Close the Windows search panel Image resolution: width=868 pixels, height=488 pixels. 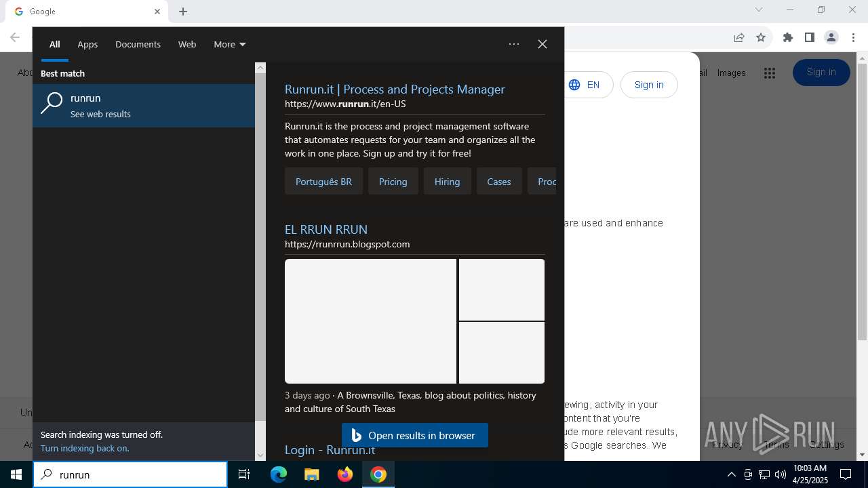tap(542, 44)
